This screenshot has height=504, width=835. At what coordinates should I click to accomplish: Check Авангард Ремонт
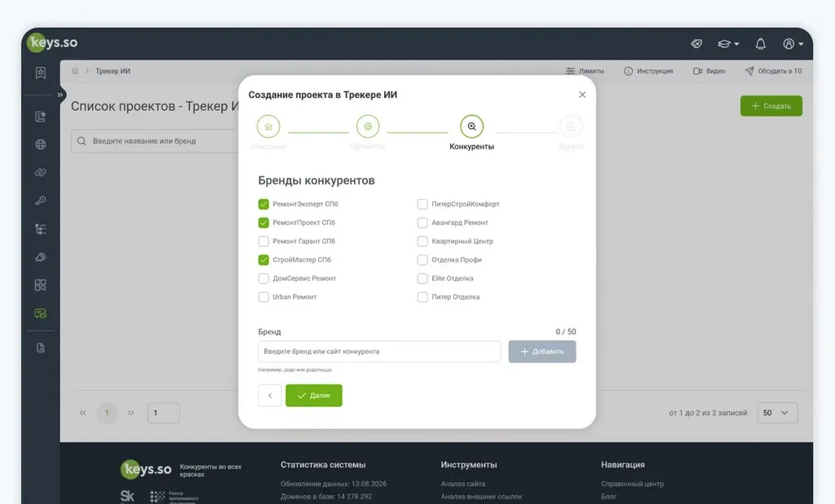422,223
